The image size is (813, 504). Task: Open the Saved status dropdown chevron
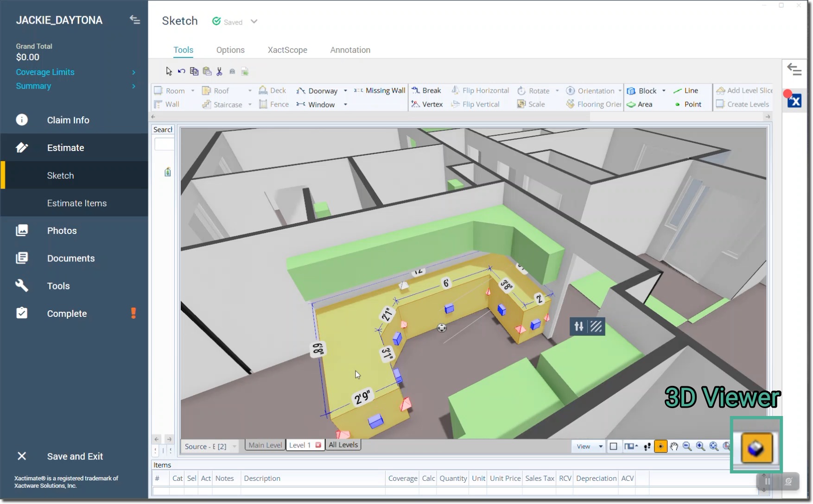[x=254, y=21]
